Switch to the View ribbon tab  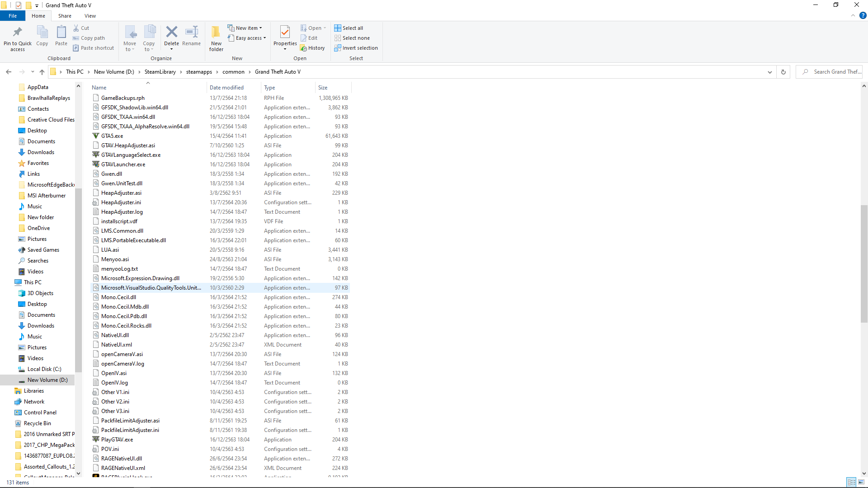click(x=90, y=16)
